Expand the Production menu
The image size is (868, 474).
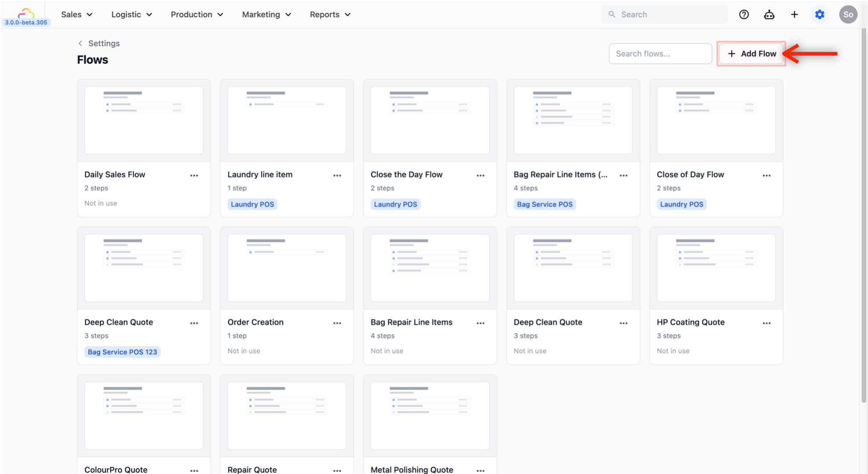[x=197, y=15]
